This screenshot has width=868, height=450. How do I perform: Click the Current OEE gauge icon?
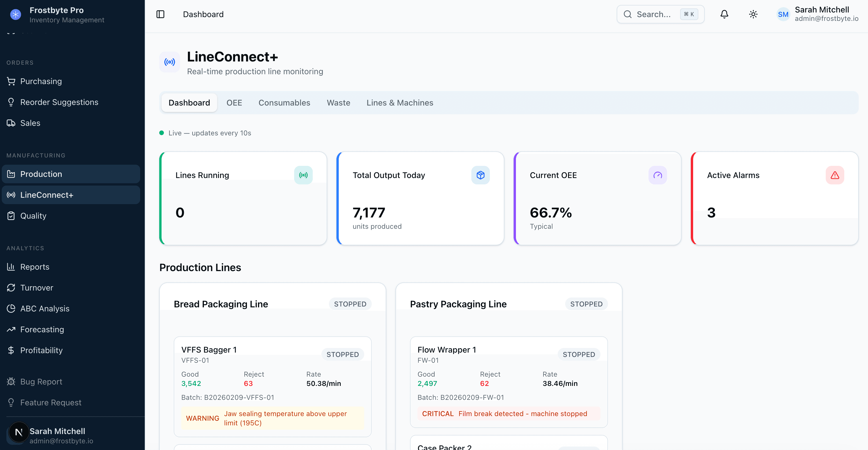coord(658,175)
